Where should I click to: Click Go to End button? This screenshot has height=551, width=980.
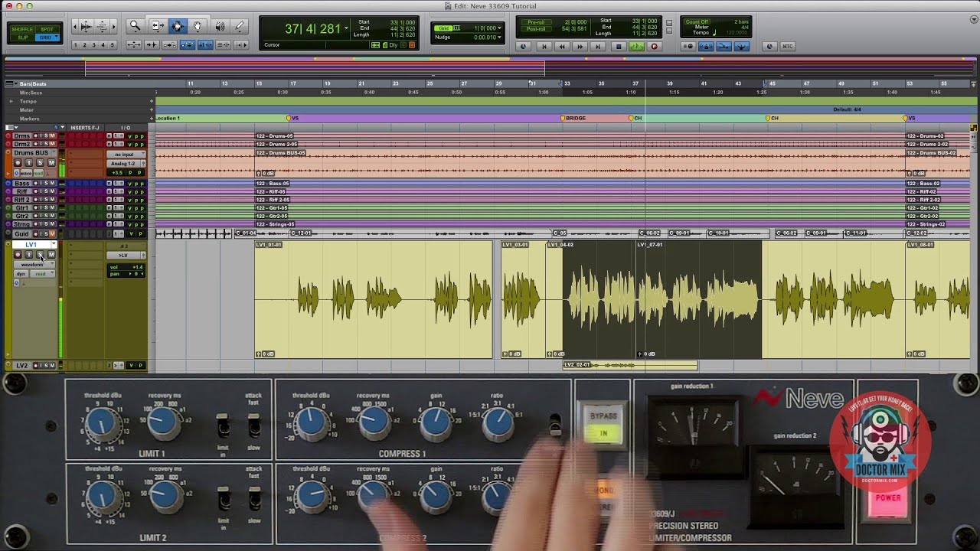click(x=599, y=47)
